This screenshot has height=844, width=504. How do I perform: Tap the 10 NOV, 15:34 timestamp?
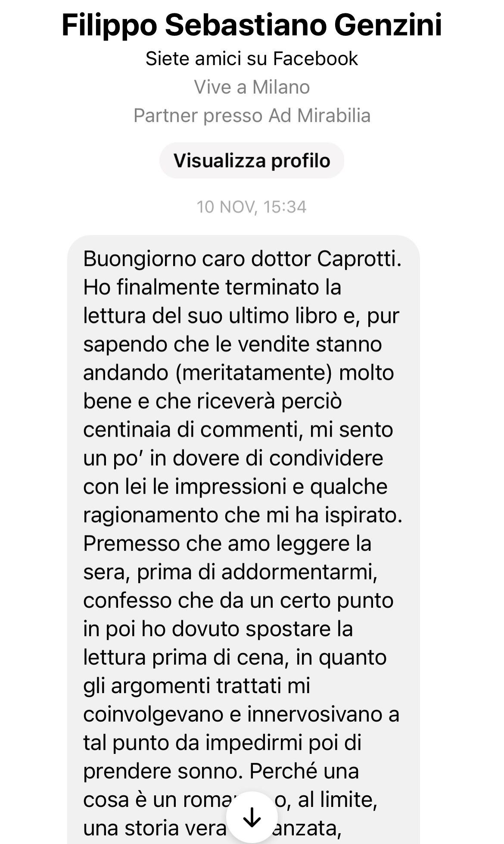252,207
